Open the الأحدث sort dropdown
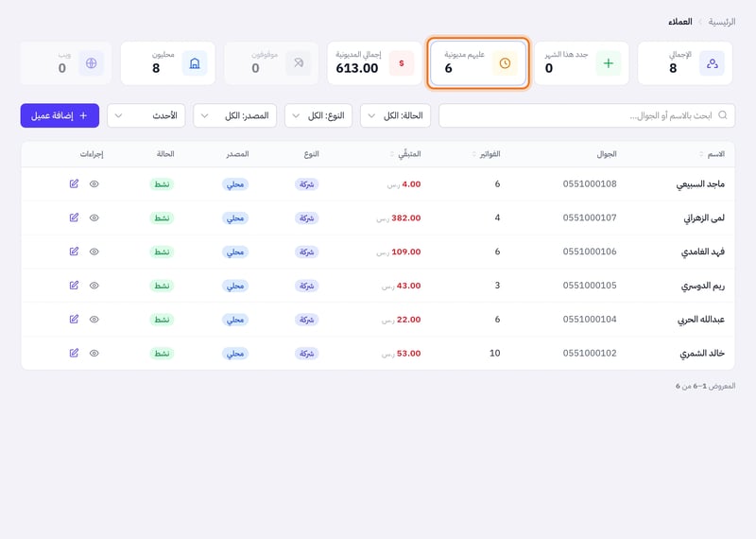The image size is (756, 539). [x=146, y=115]
